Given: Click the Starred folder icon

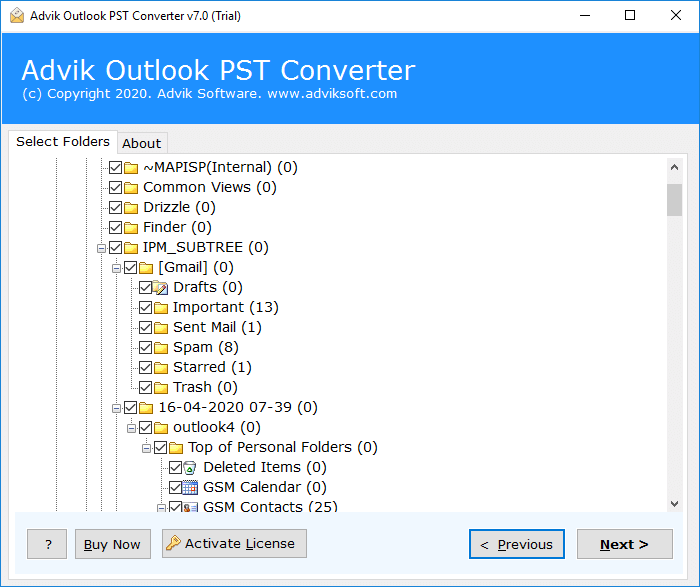Looking at the screenshot, I should click(161, 368).
